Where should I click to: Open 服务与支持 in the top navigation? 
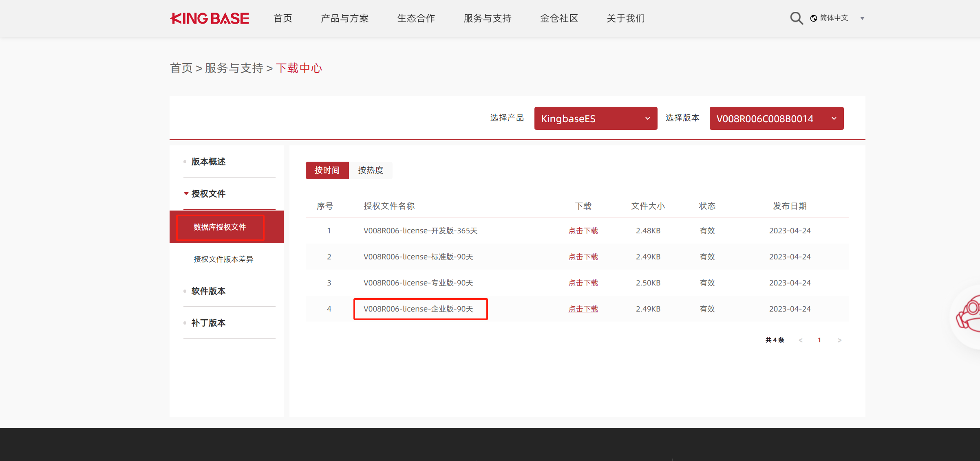pos(487,18)
